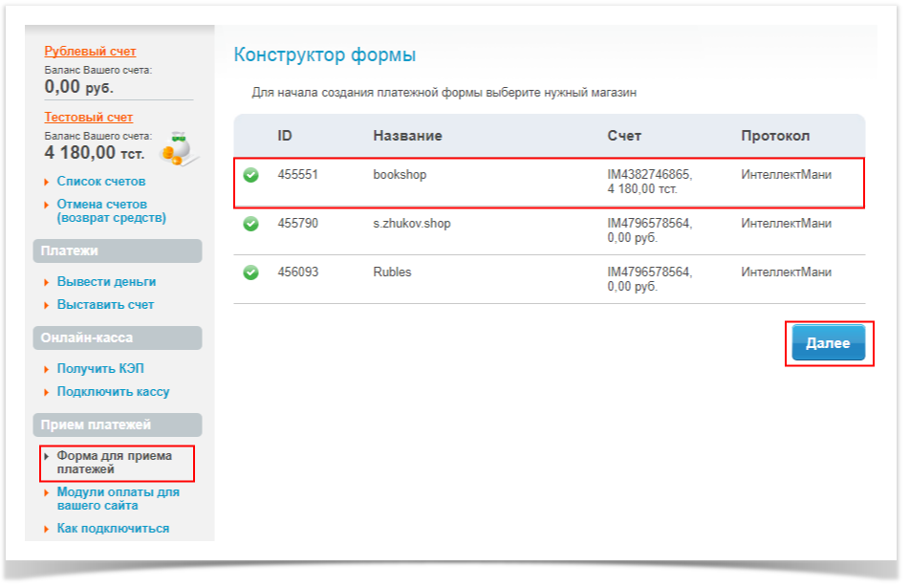Click account IM4382746865, 4 180,00 тст.

point(649,182)
